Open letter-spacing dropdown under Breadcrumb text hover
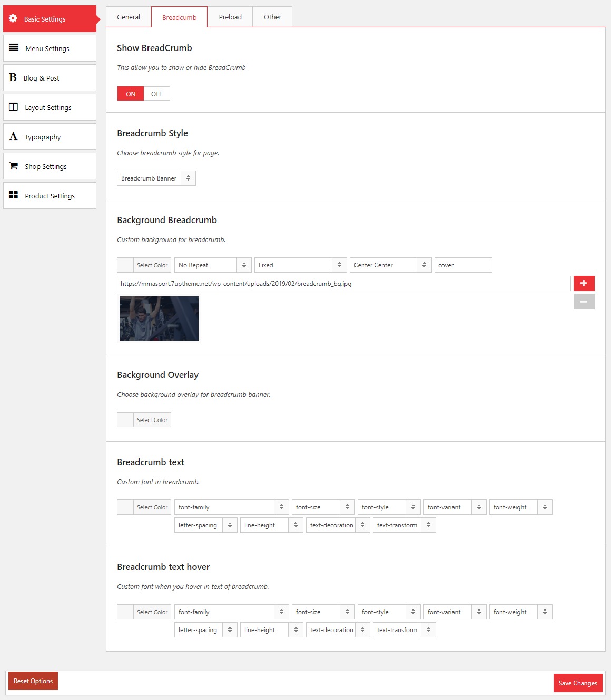 pyautogui.click(x=206, y=629)
